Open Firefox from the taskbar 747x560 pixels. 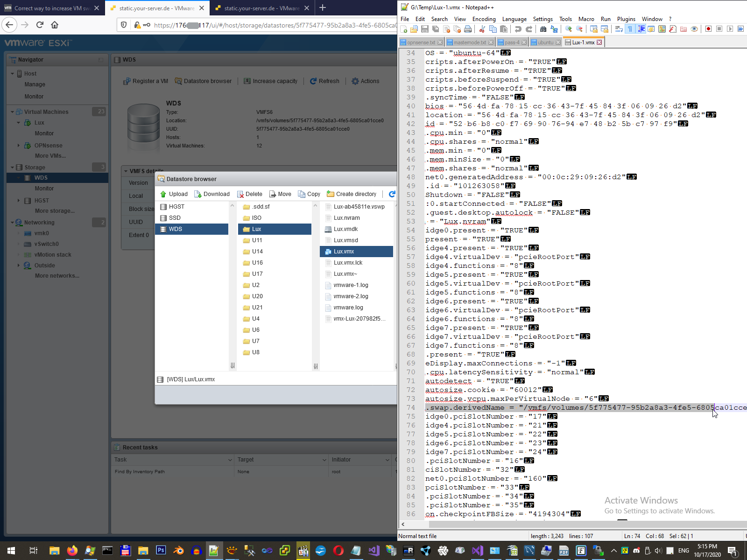(x=72, y=551)
